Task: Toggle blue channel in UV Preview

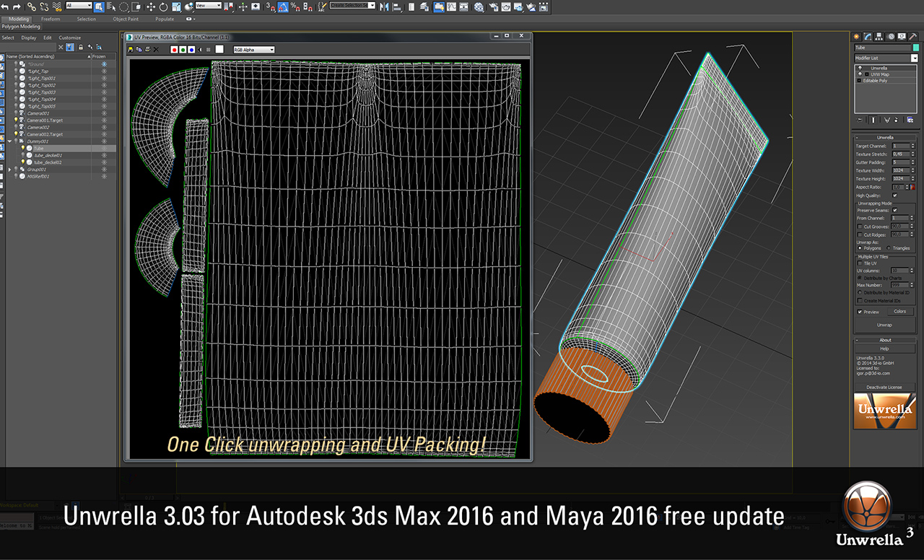Action: (x=191, y=50)
